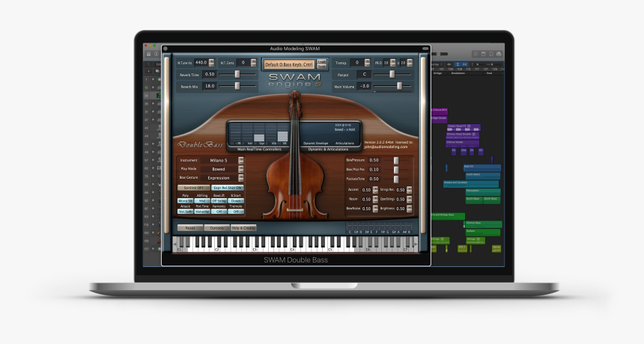Screen dimensions: 644x344
Task: Click the Bow Gesture value Expression
Action: click(219, 178)
